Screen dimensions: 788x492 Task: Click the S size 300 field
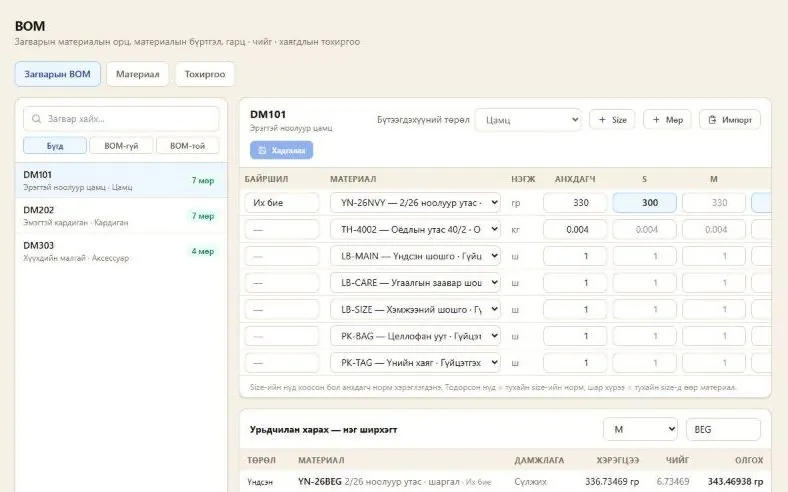[x=644, y=203]
